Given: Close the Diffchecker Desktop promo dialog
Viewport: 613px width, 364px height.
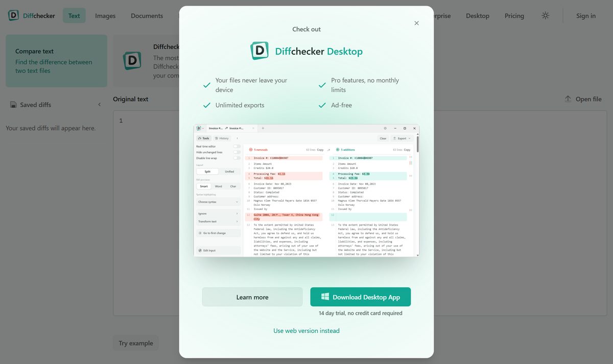Looking at the screenshot, I should pyautogui.click(x=416, y=23).
